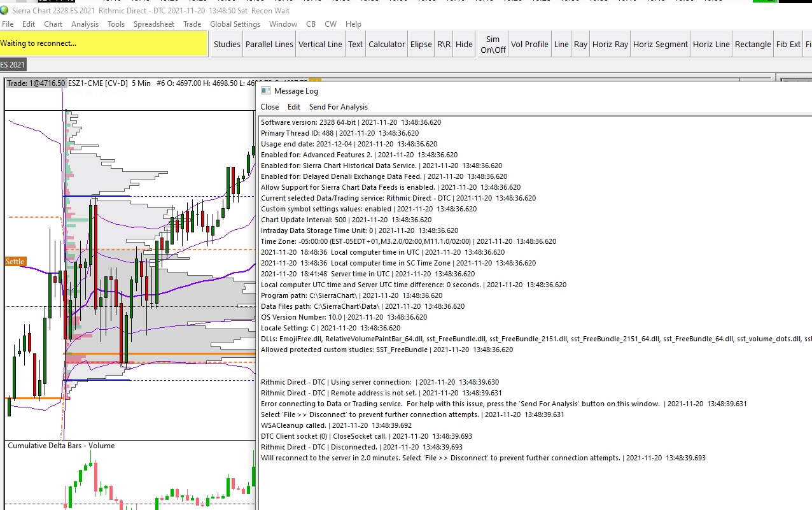Image resolution: width=812 pixels, height=510 pixels.
Task: Open the Global Settings menu
Action: tap(235, 24)
